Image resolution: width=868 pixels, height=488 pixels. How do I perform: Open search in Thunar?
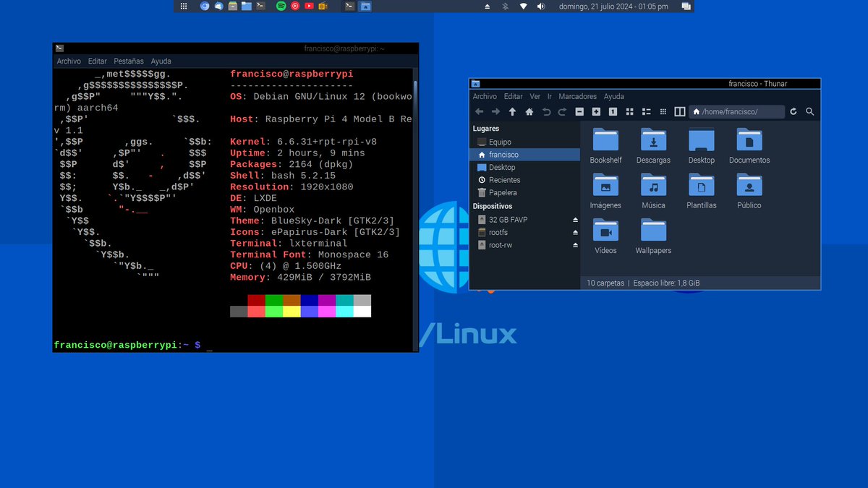point(810,112)
